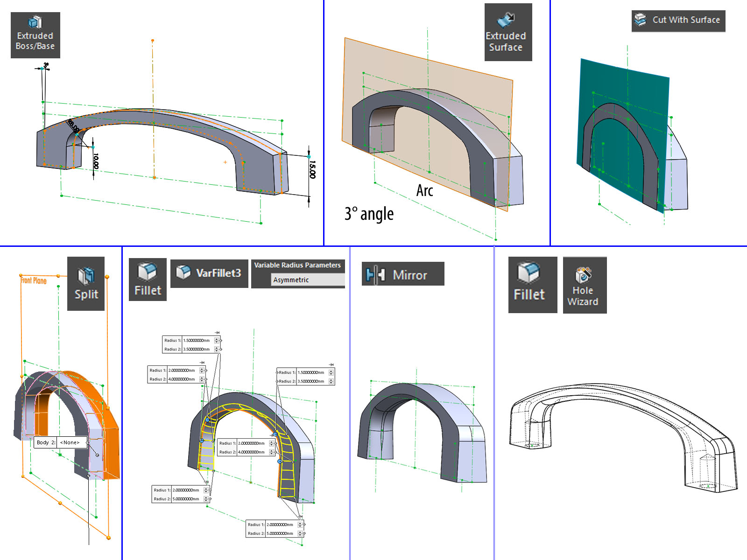Click the pin icon above the topmost radius callout
The height and width of the screenshot is (560, 747).
point(217,333)
